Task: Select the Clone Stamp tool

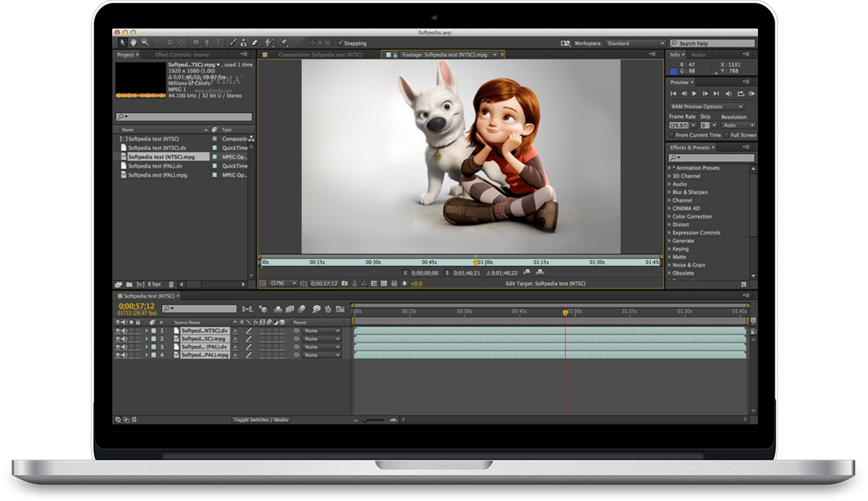Action: tap(244, 43)
